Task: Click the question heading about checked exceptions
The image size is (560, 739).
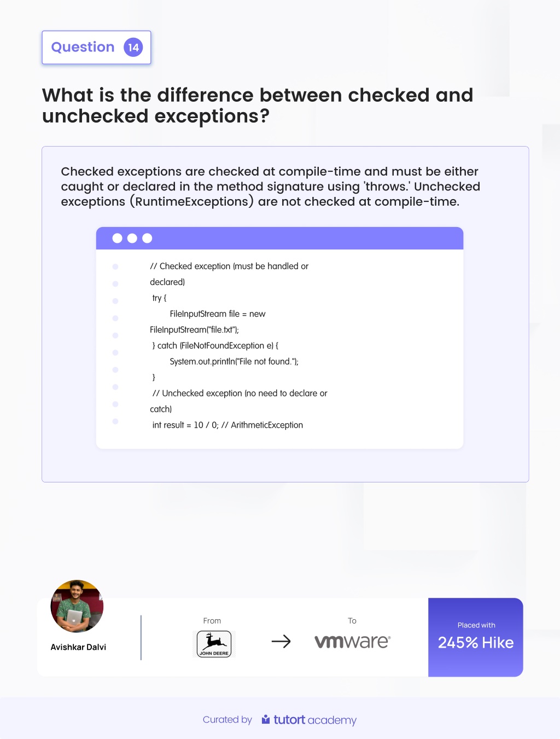Action: pyautogui.click(x=258, y=106)
